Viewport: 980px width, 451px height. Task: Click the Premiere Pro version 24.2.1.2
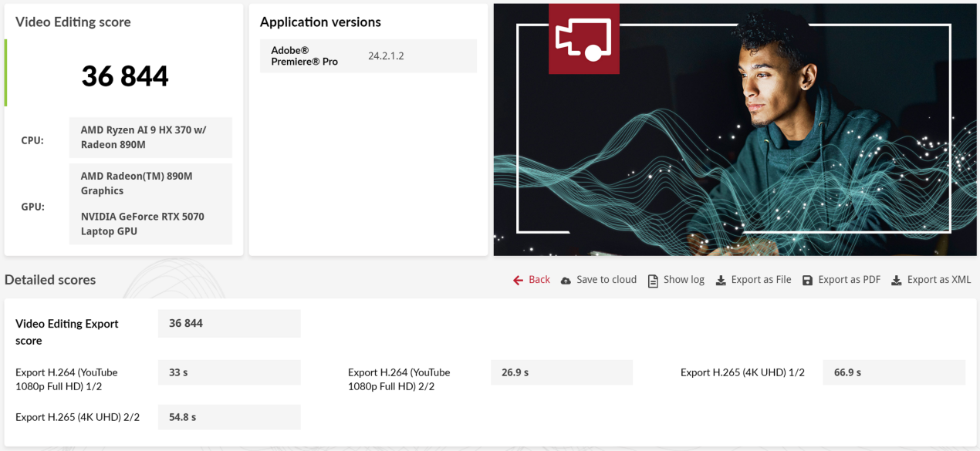click(x=386, y=56)
